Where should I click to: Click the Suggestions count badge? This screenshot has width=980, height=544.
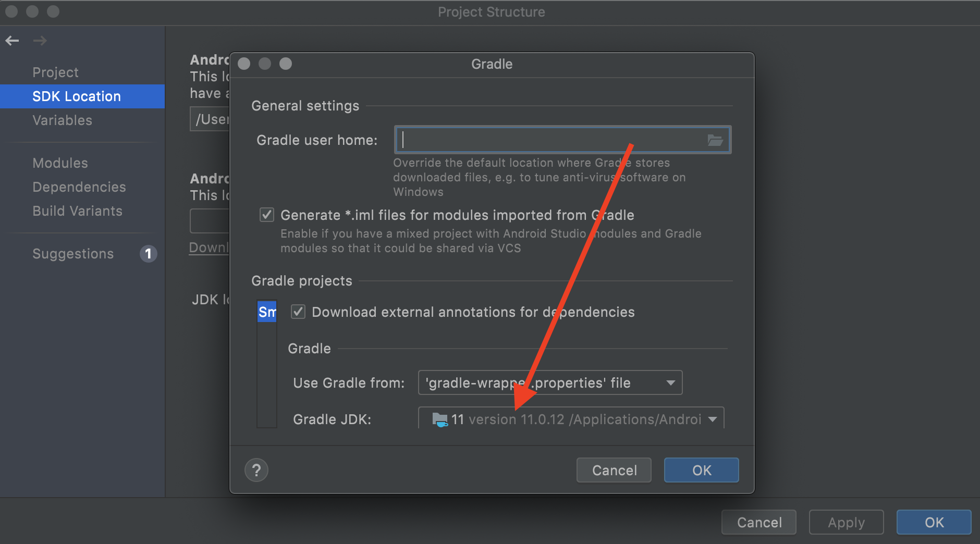click(148, 254)
